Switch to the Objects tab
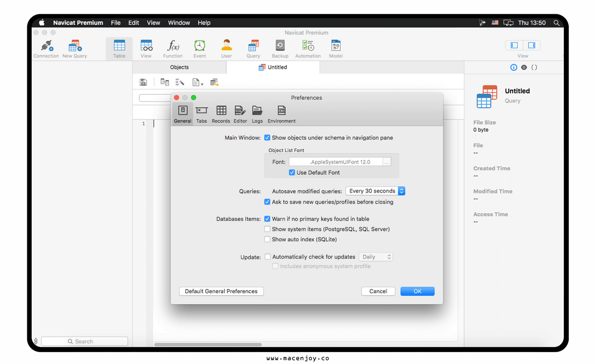Viewport: 595px width, 364px height. click(179, 67)
